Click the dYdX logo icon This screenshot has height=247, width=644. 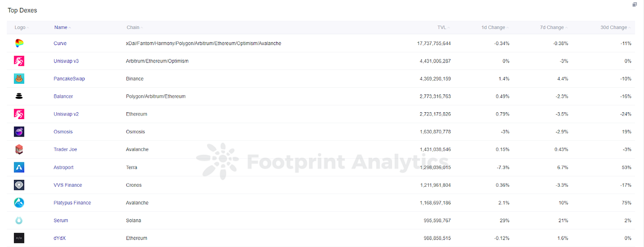19,238
